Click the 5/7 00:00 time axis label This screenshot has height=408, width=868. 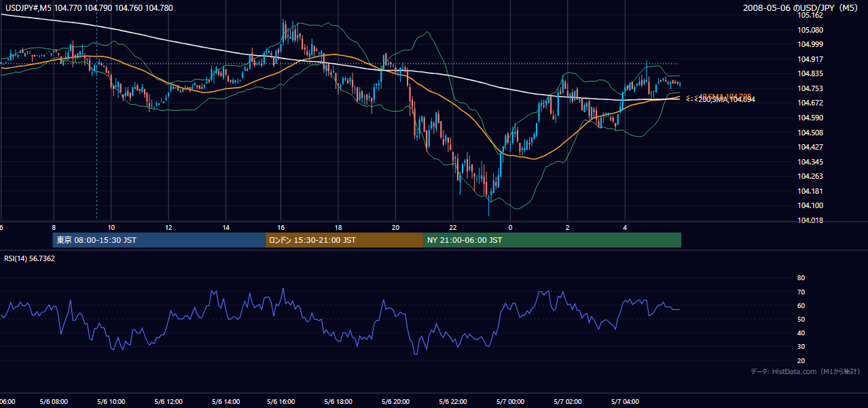(x=510, y=402)
